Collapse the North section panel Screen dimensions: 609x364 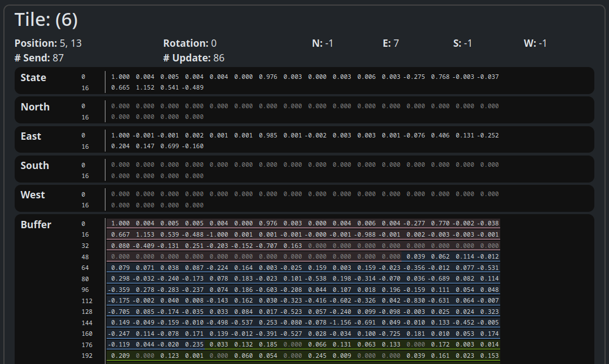(35, 107)
